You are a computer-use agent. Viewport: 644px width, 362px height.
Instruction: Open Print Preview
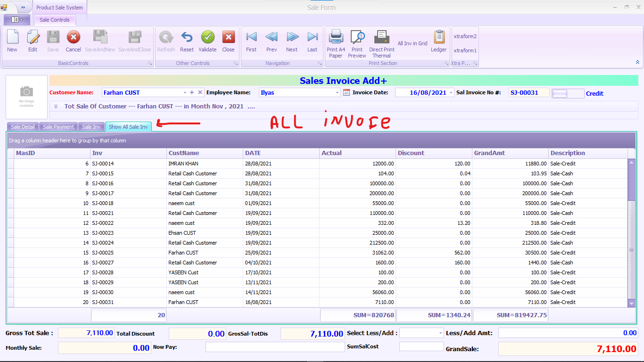357,44
